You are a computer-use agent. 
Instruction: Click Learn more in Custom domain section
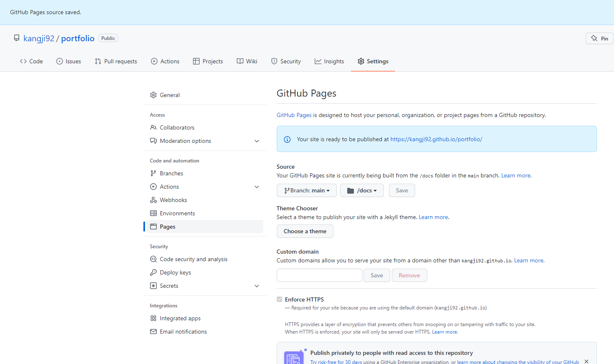[x=529, y=260]
